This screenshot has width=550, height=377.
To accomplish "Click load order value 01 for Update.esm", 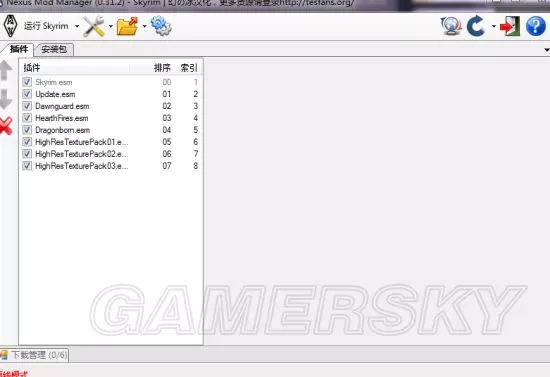I will pos(167,94).
